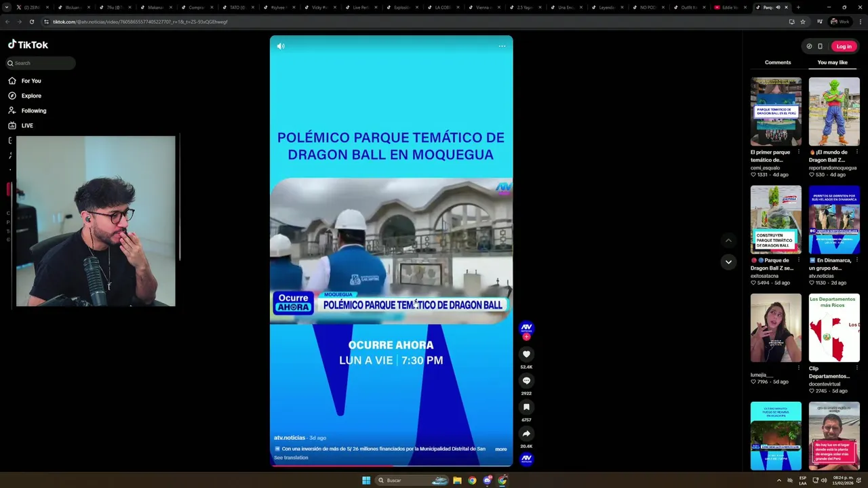Viewport: 868px width, 488px height.
Task: Open the lumejia video thumbnail
Action: pos(776,327)
